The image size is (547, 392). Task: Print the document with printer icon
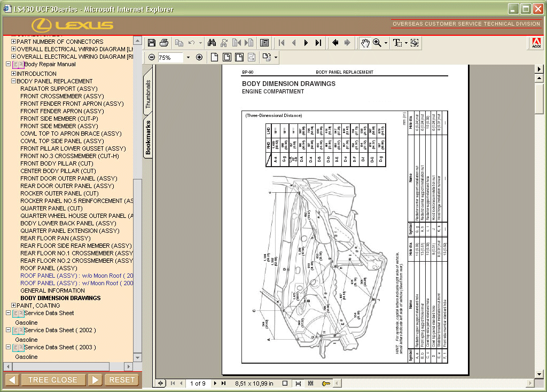click(x=164, y=43)
